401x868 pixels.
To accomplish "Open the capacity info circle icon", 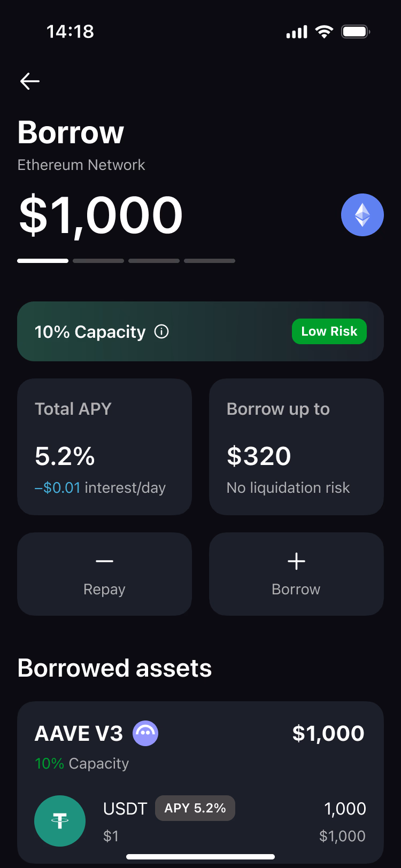I will point(161,332).
